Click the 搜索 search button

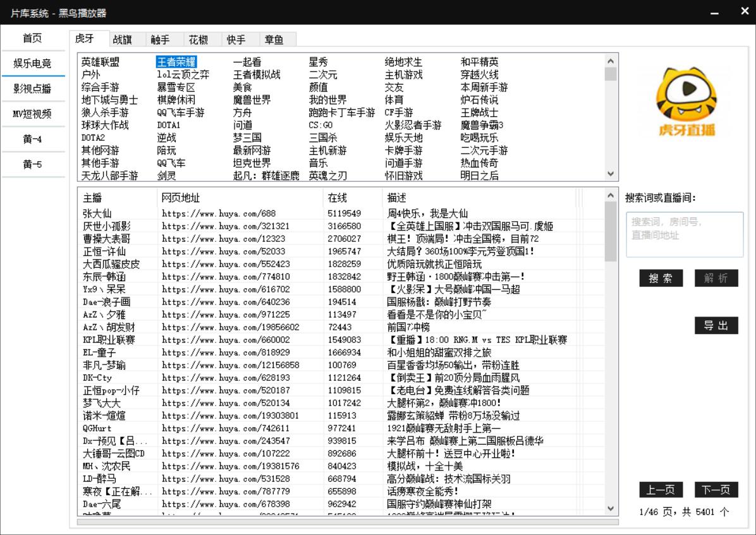tap(661, 278)
